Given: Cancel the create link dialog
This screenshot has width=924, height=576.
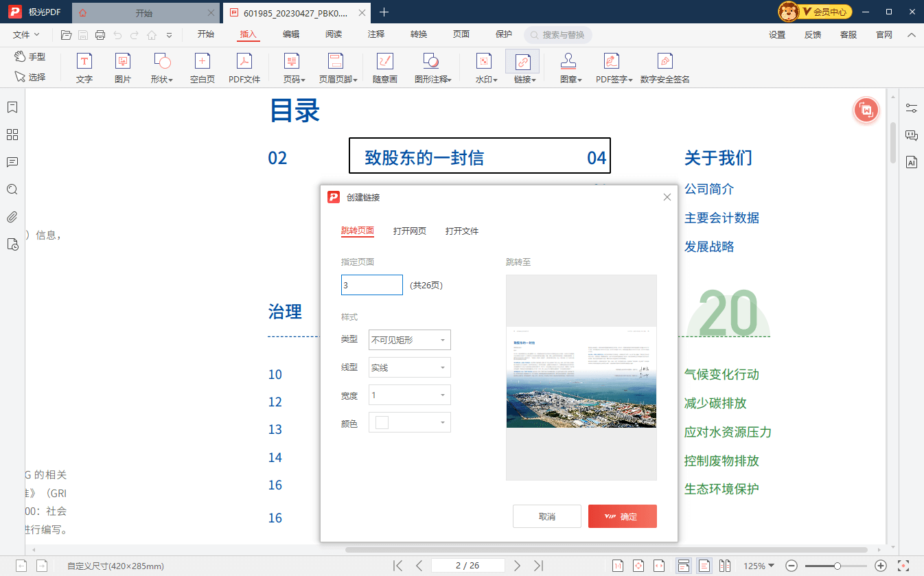Looking at the screenshot, I should 547,516.
